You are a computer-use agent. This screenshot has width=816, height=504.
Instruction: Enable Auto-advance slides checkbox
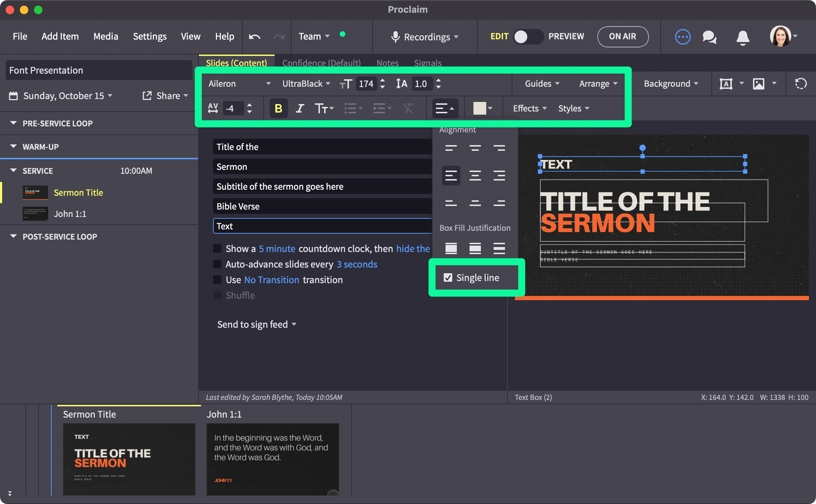(217, 264)
